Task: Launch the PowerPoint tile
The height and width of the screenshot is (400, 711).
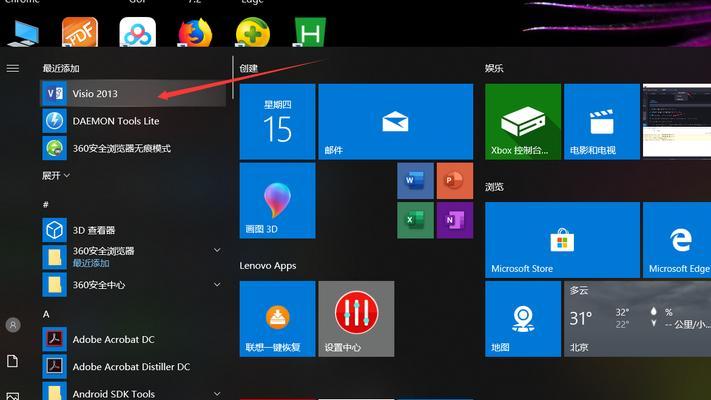Action: coord(455,181)
